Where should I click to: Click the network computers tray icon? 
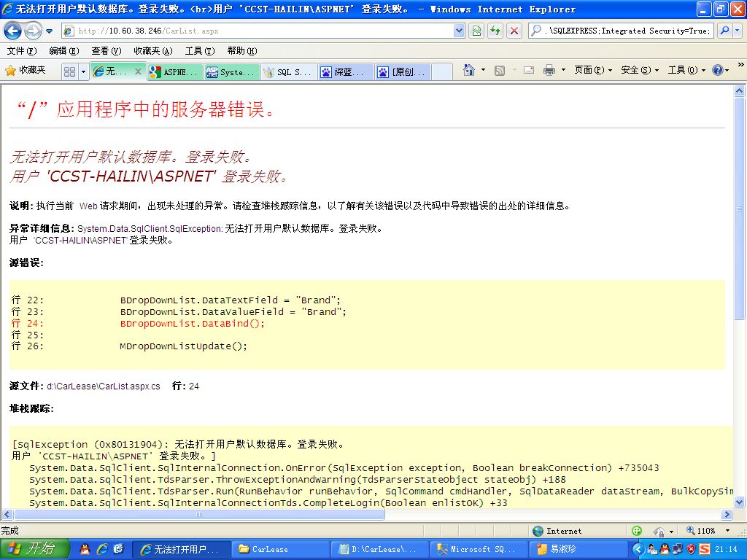[678, 550]
